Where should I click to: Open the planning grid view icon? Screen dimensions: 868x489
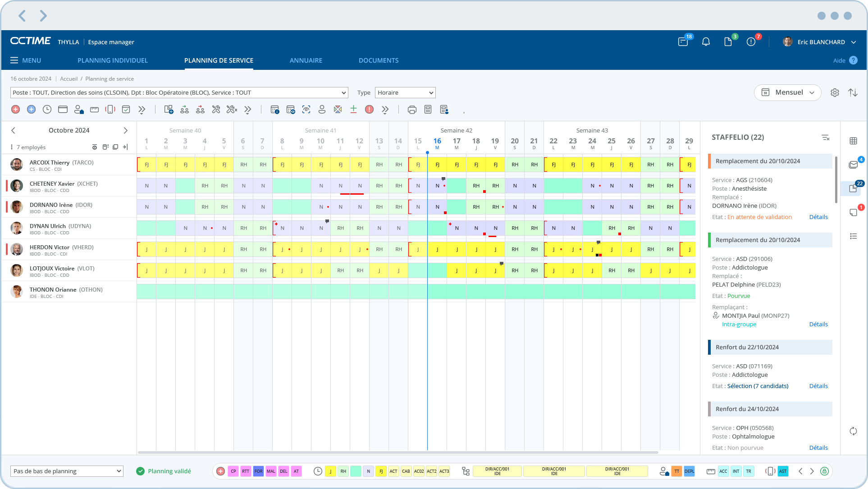click(x=853, y=141)
